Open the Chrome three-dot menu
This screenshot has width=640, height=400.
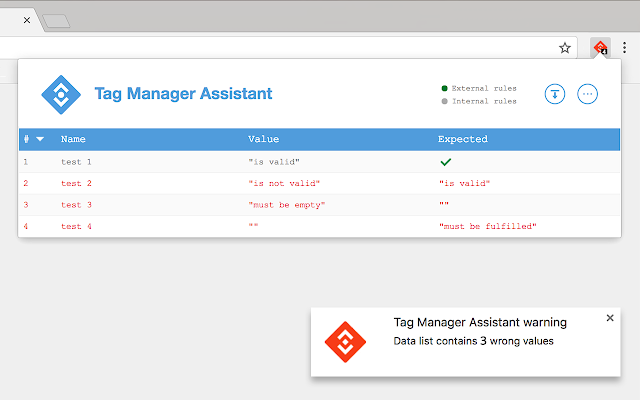click(624, 48)
